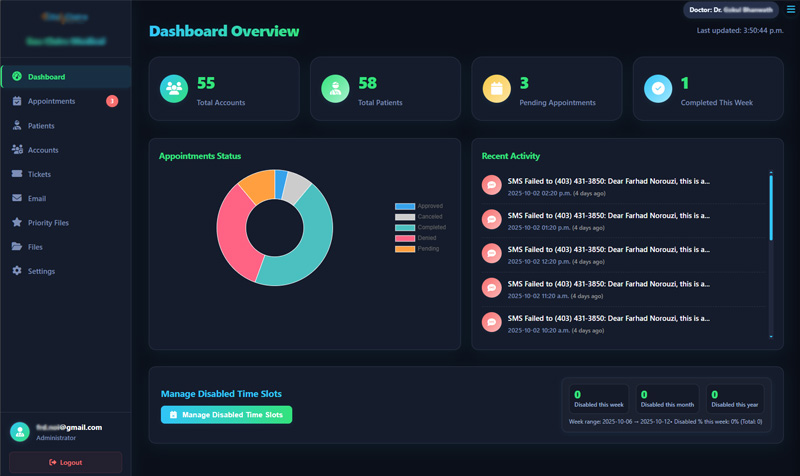Click the Total Accounts users icon
Viewport: 800px width, 476px height.
(x=174, y=89)
